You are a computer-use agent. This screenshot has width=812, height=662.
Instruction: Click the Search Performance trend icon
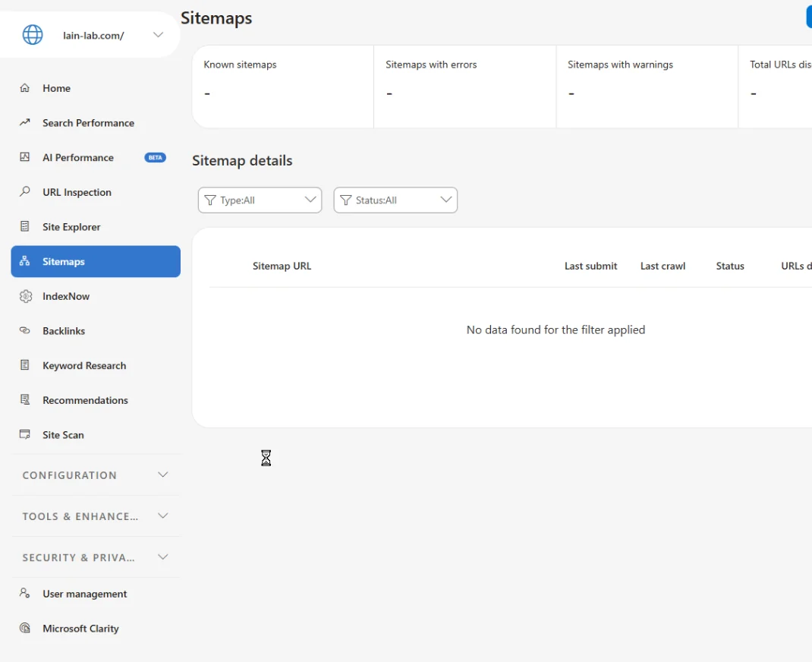coord(25,123)
